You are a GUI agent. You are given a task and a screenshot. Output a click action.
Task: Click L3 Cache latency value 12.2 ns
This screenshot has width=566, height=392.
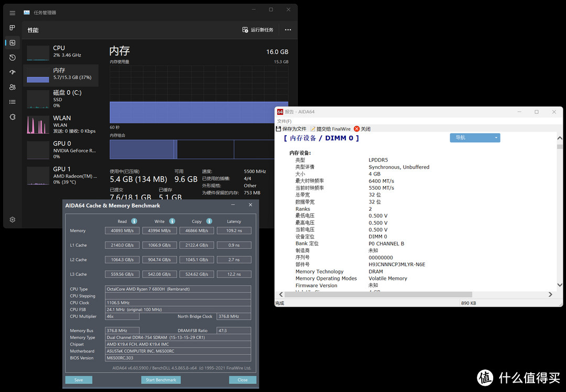point(234,274)
